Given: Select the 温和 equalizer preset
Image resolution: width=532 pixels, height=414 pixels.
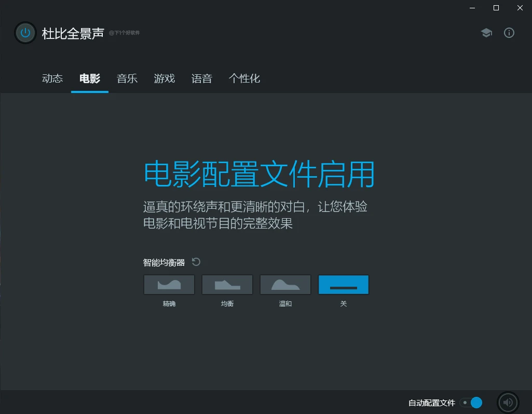Looking at the screenshot, I should tap(285, 285).
